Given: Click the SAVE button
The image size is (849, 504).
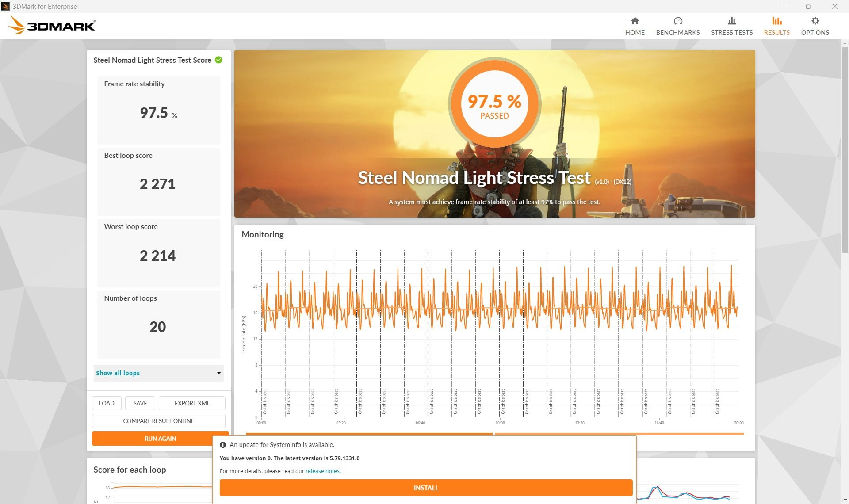Looking at the screenshot, I should tap(140, 403).
